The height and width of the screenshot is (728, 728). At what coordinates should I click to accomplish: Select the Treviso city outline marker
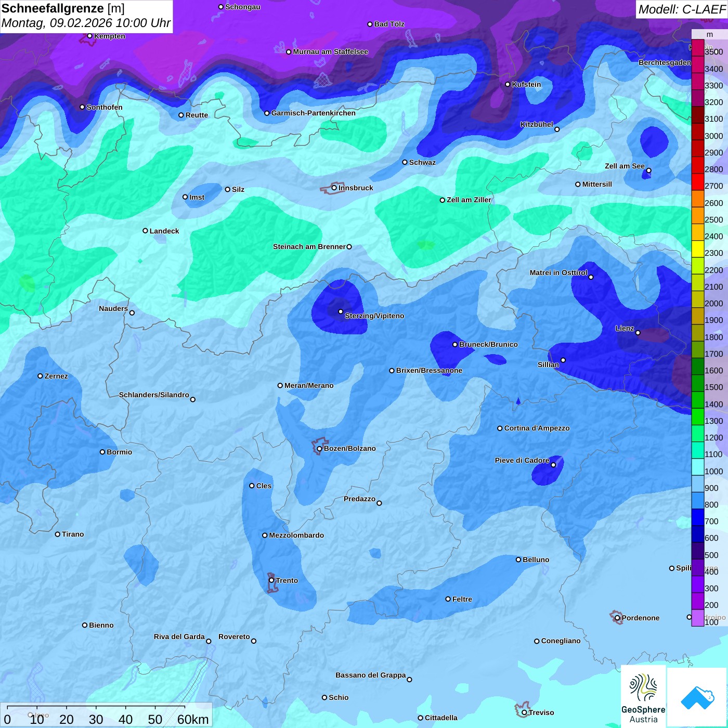coord(522,710)
